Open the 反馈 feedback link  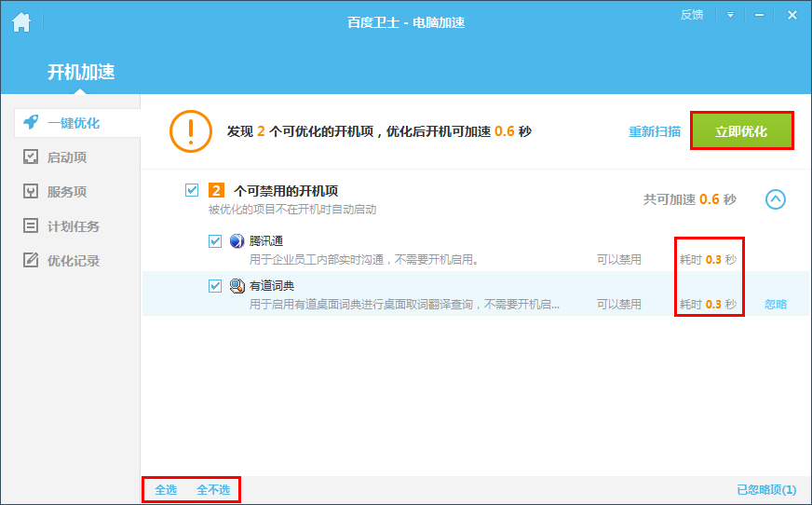pos(691,15)
